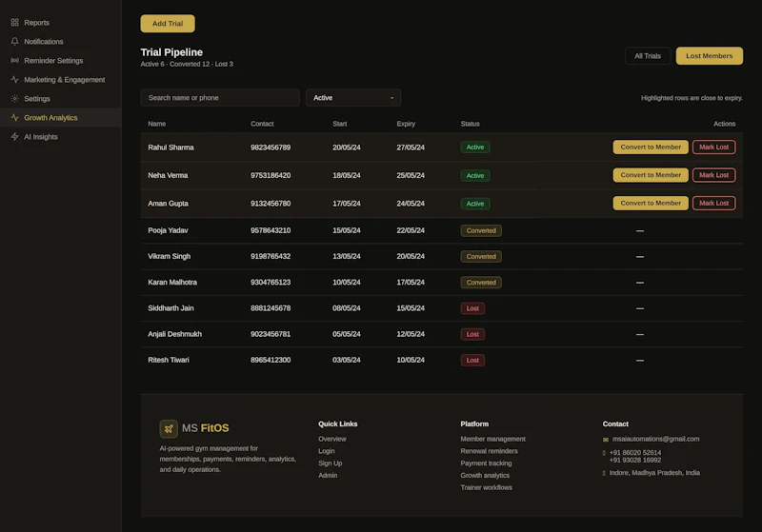Click the phone icon beside +91 86020 52614

tap(604, 453)
